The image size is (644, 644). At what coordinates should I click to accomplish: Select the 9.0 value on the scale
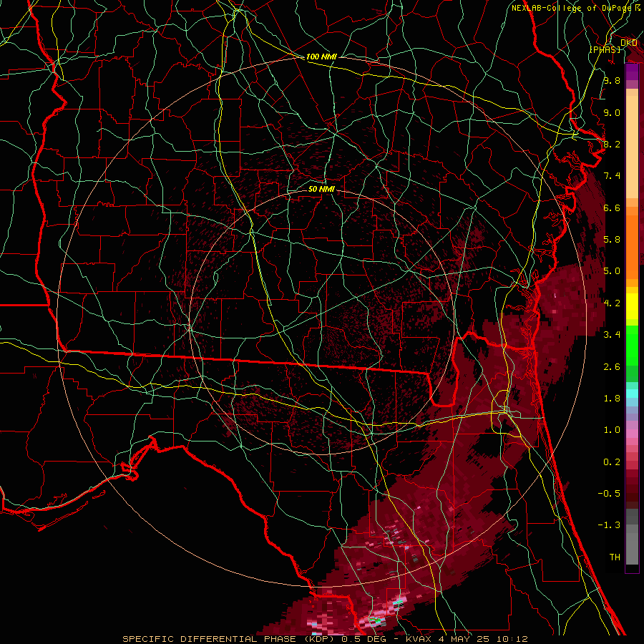click(x=612, y=112)
